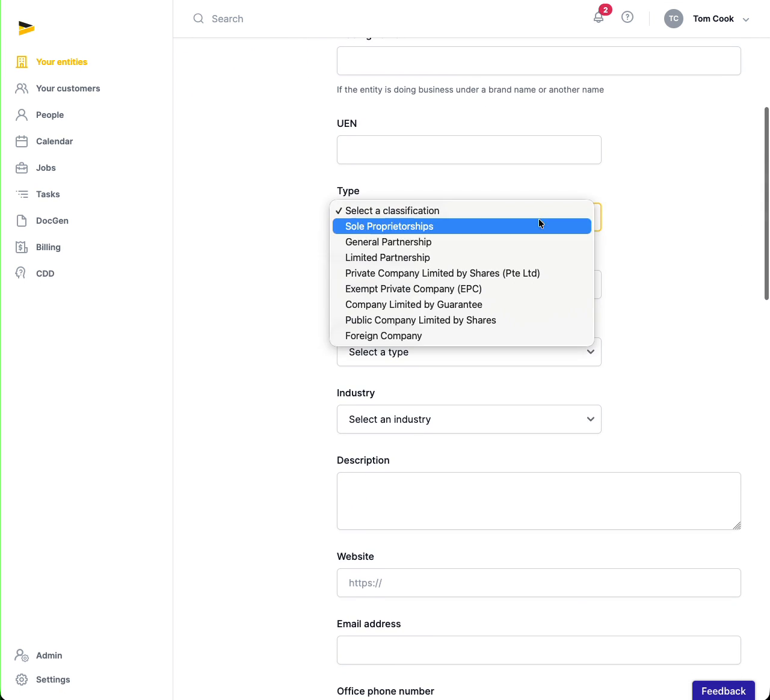Image resolution: width=770 pixels, height=700 pixels.
Task: Click the brand name input field
Action: coord(539,61)
